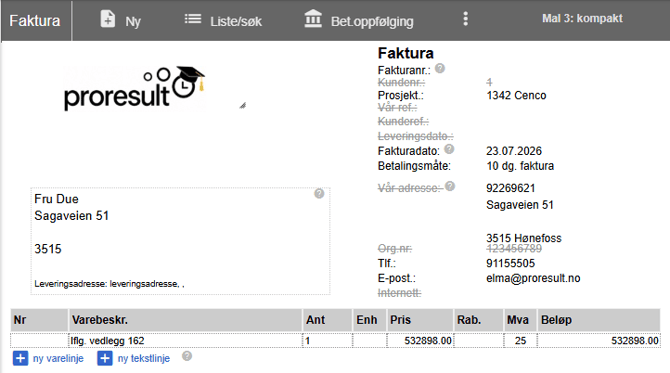Toggle the struck-through Kundenr. field label
This screenshot has height=373, width=670.
[x=401, y=82]
